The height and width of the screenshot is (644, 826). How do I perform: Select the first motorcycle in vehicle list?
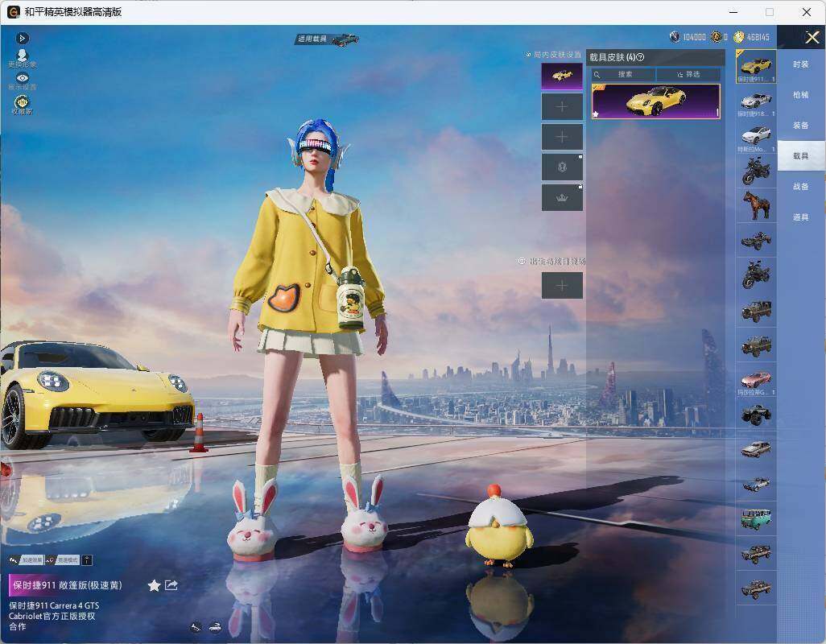[x=756, y=171]
